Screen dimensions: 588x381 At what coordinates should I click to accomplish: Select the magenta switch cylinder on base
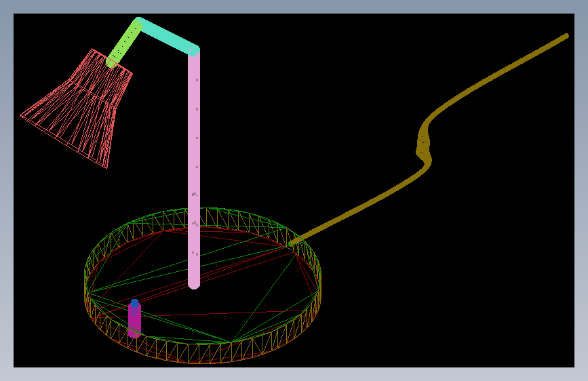[x=135, y=321]
